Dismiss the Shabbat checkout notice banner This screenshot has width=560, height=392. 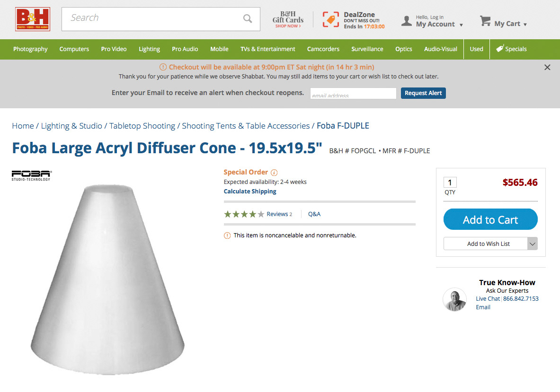tap(547, 67)
